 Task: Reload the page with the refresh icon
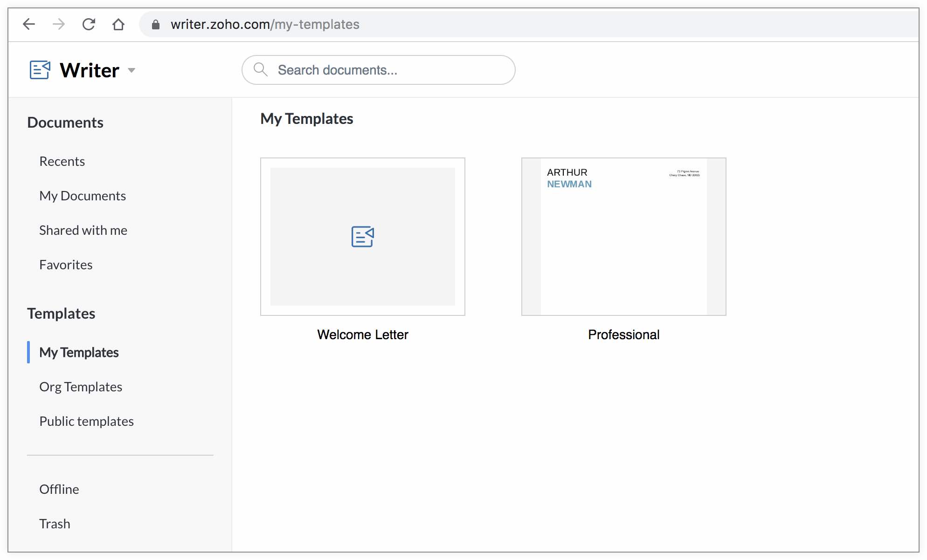89,24
